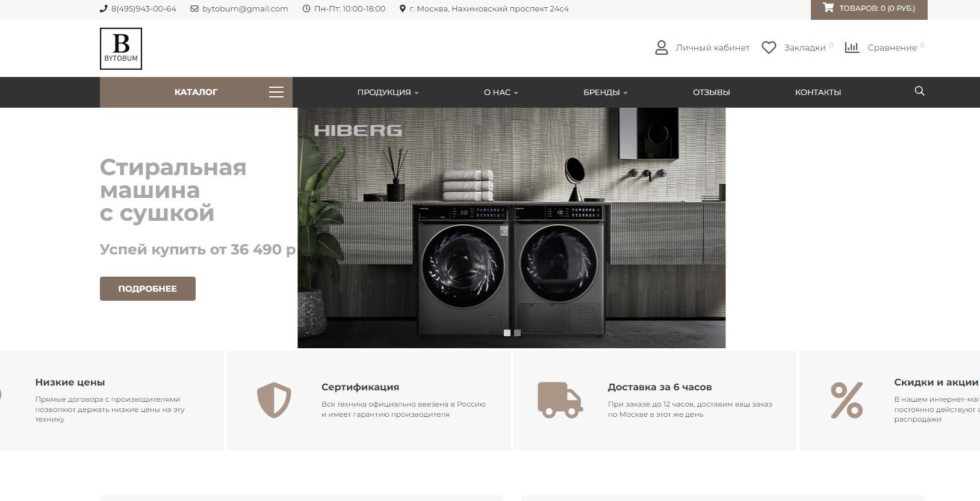Open the Контакты menu item

tap(818, 92)
